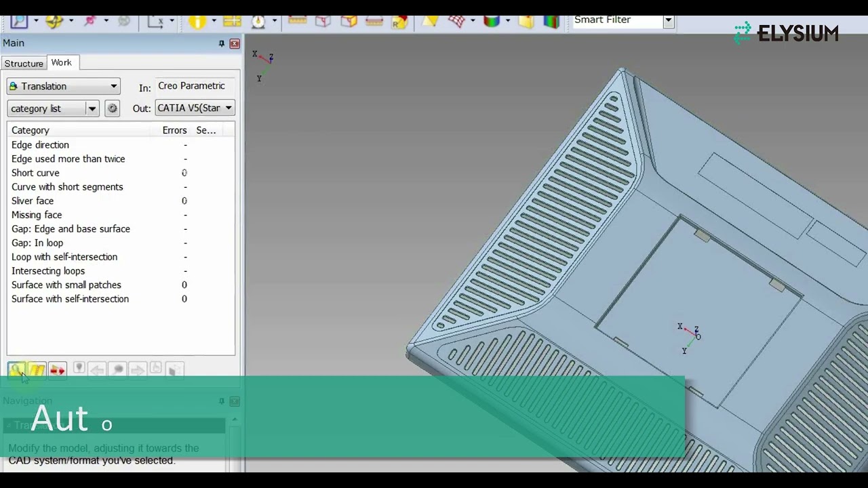Select the Intersecting loops category row
Viewport: 868px width, 488px height.
121,271
